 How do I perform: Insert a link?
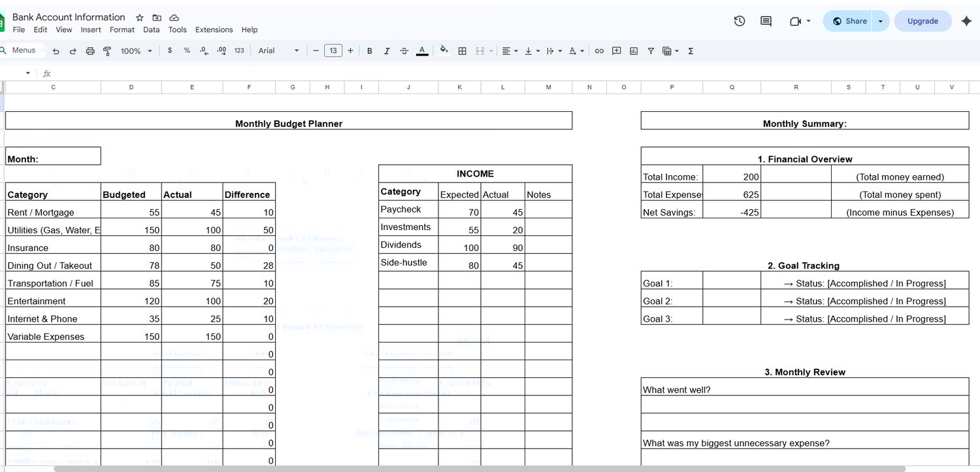point(599,50)
